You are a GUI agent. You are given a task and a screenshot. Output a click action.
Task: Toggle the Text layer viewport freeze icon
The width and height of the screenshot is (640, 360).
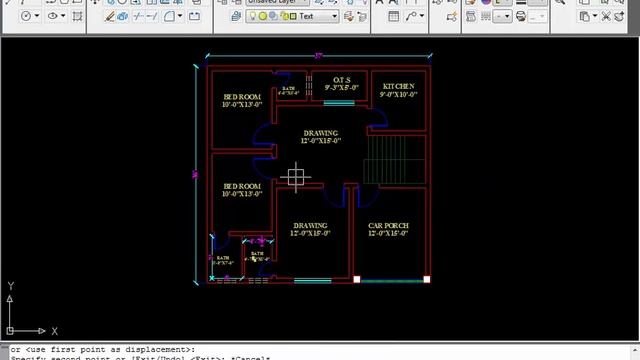point(273,16)
